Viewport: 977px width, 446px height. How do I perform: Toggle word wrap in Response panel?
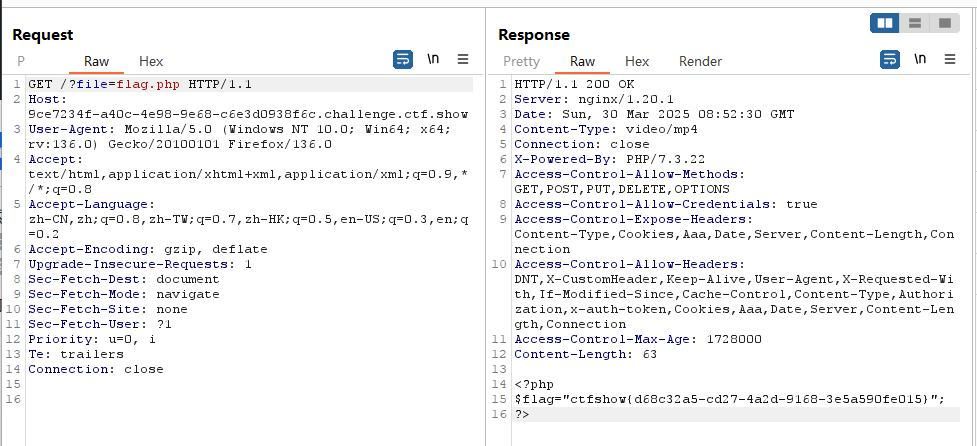point(890,60)
